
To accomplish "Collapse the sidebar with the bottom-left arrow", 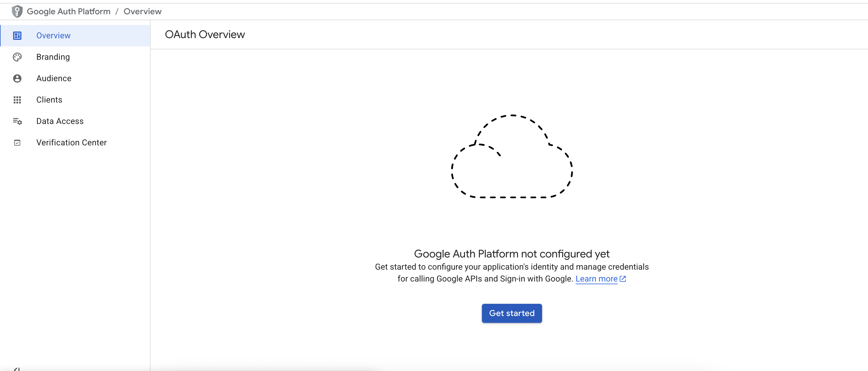I will [x=17, y=369].
